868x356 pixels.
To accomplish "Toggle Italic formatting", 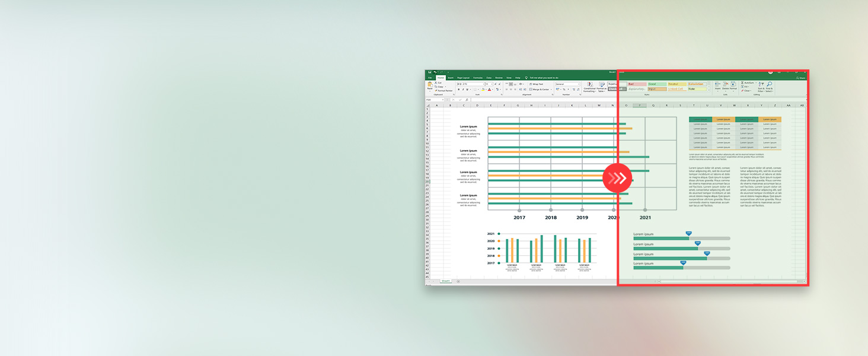I will pyautogui.click(x=463, y=90).
